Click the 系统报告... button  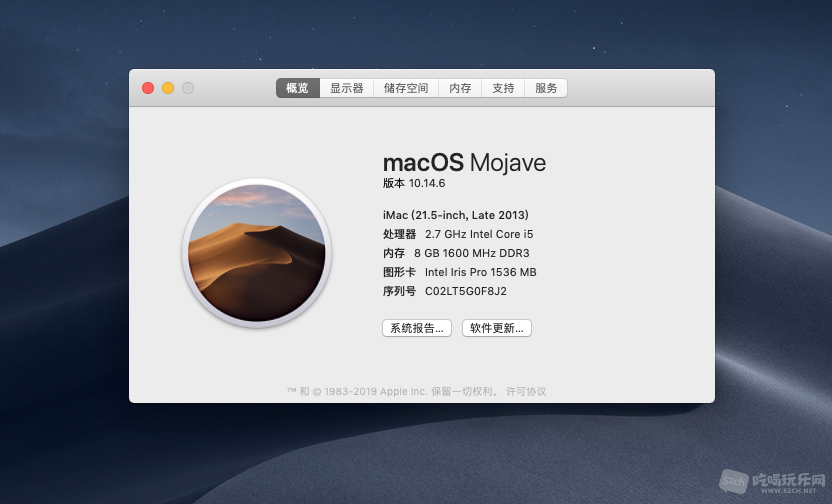pos(417,328)
